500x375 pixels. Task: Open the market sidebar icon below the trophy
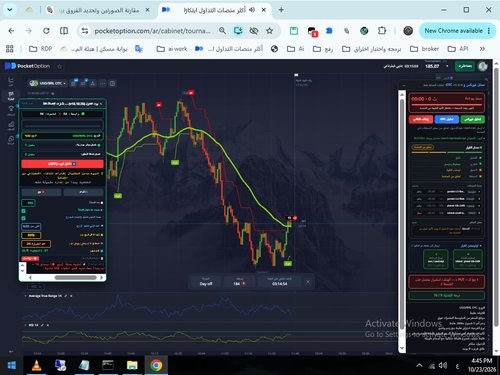[11, 126]
